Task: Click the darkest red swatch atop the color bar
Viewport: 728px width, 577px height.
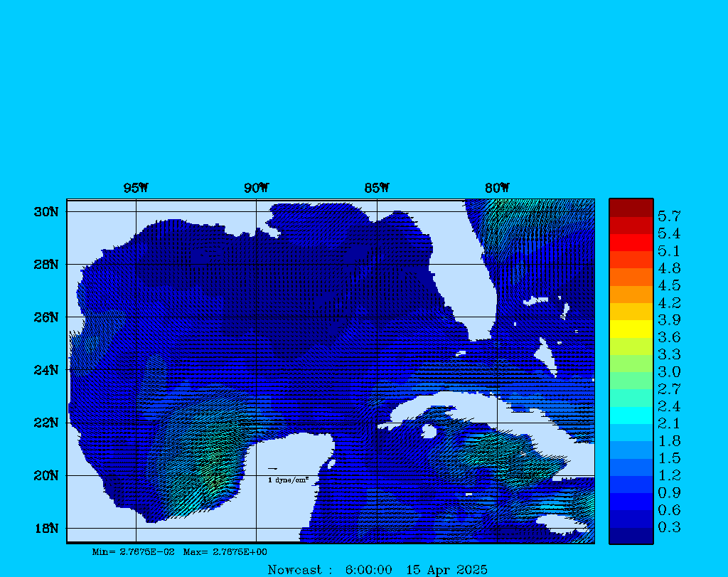Action: pos(631,208)
